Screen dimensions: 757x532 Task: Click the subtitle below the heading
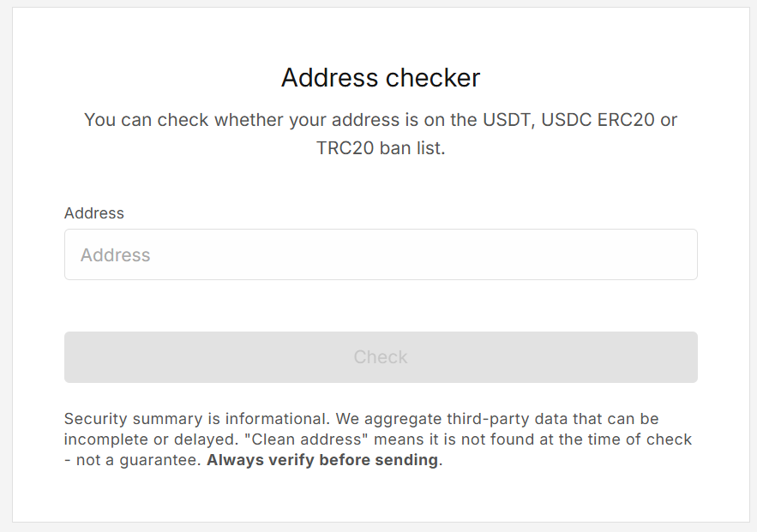(x=380, y=134)
